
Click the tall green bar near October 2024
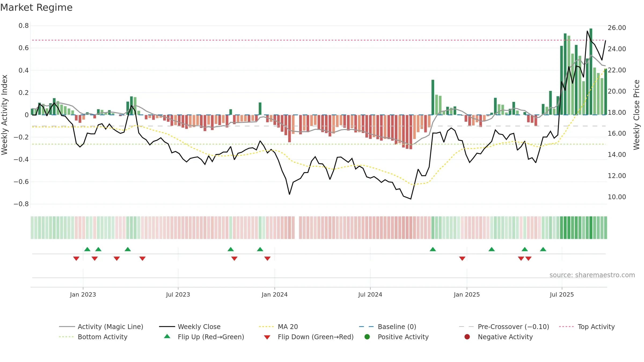pyautogui.click(x=433, y=97)
